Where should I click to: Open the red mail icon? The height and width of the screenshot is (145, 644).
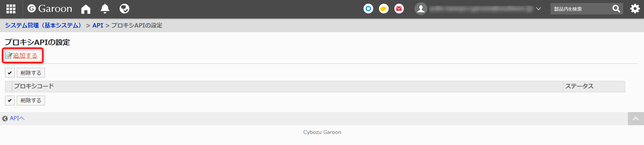click(399, 9)
